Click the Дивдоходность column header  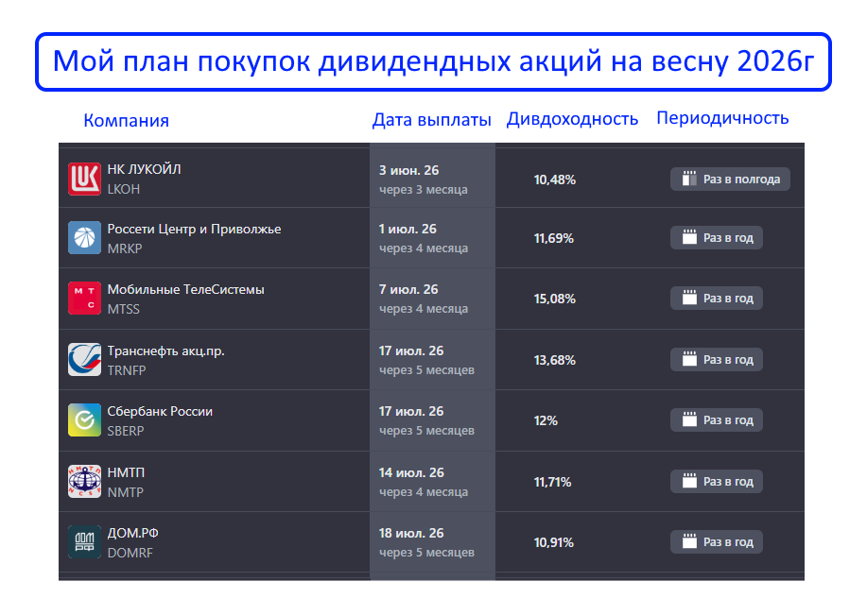[572, 119]
